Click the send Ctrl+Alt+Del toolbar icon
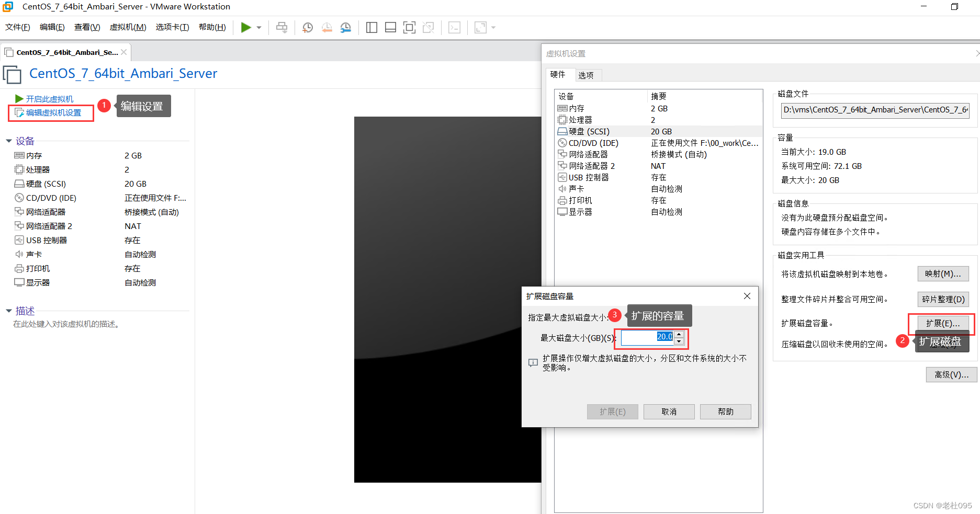Image resolution: width=980 pixels, height=514 pixels. pos(281,28)
